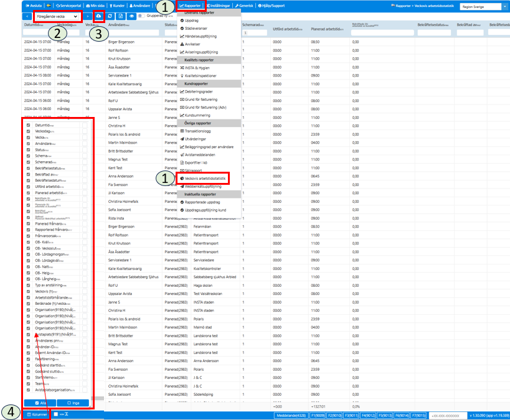Go to next period with right arrow
This screenshot has height=420, width=510.
pyautogui.click(x=88, y=16)
